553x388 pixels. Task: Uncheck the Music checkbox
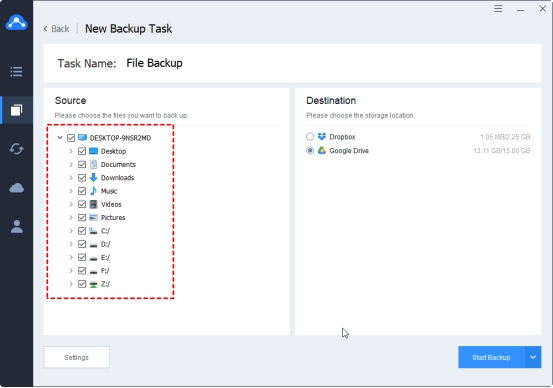pos(82,191)
